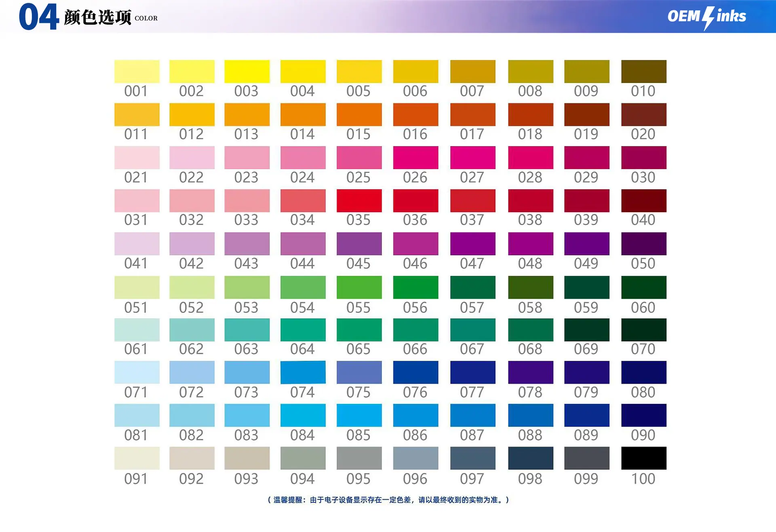Choose purple swatch 045
776x532 pixels.
point(359,244)
